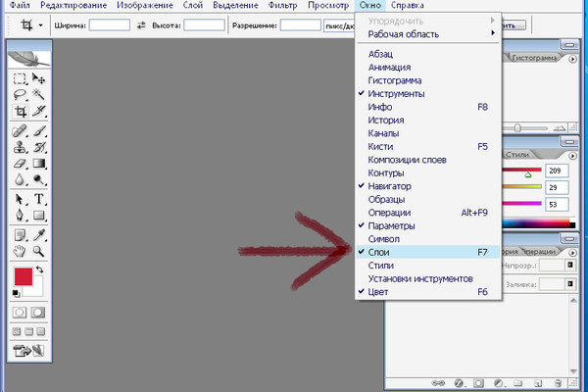Toggle the Параметры menu entry
Image resolution: width=588 pixels, height=392 pixels.
427,225
